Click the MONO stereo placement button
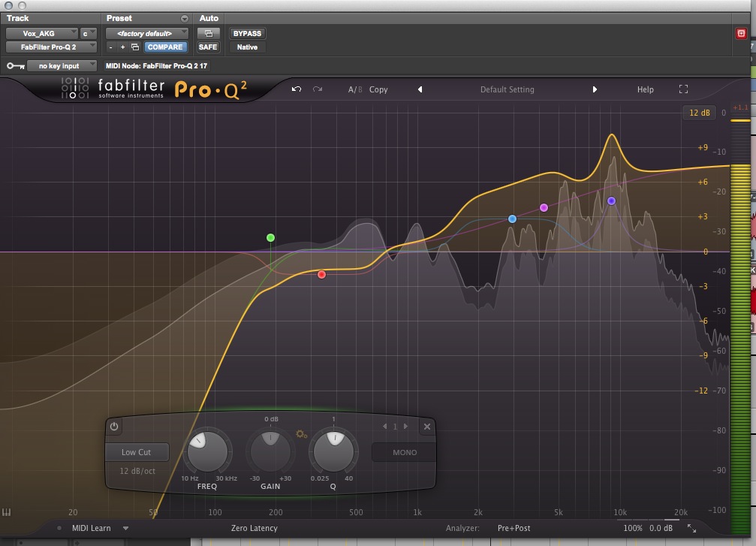The width and height of the screenshot is (756, 546). [x=405, y=452]
